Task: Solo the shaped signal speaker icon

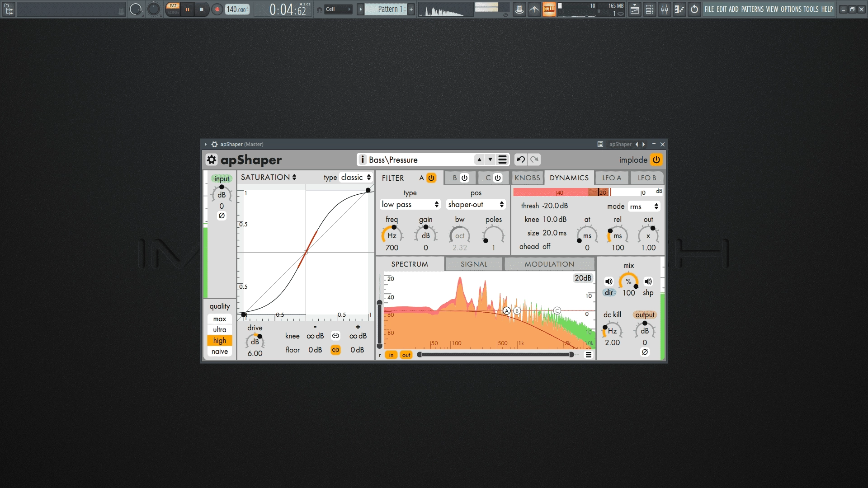Action: pyautogui.click(x=648, y=282)
